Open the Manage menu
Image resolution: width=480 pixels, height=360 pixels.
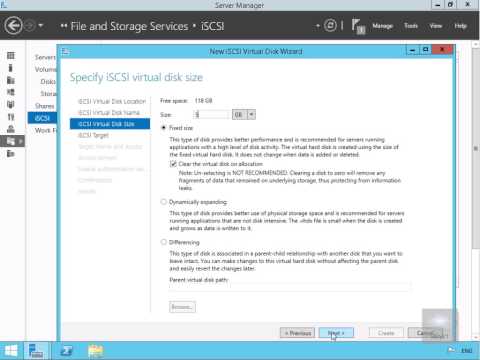click(382, 26)
